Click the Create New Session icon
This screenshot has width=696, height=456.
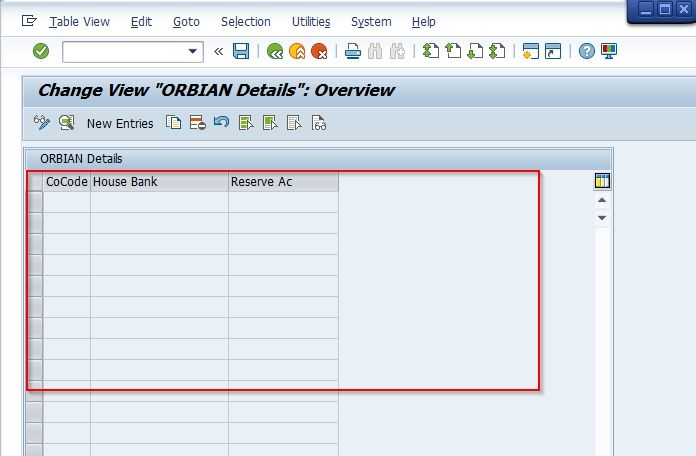point(531,51)
